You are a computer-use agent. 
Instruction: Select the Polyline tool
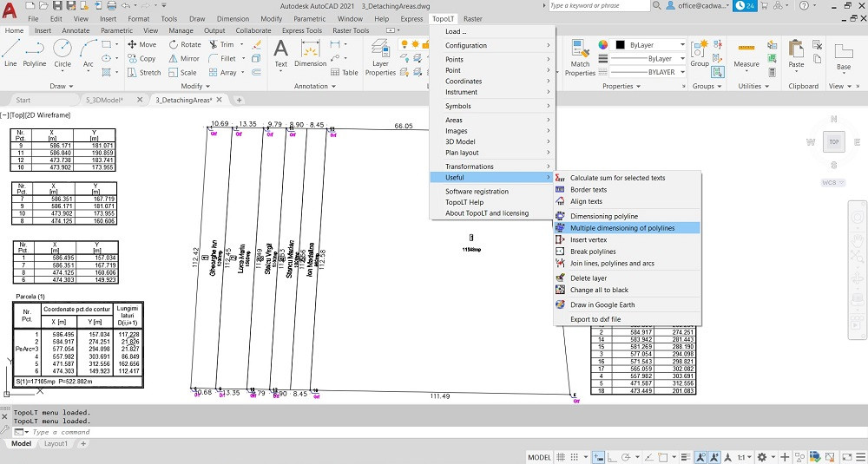tap(35, 53)
